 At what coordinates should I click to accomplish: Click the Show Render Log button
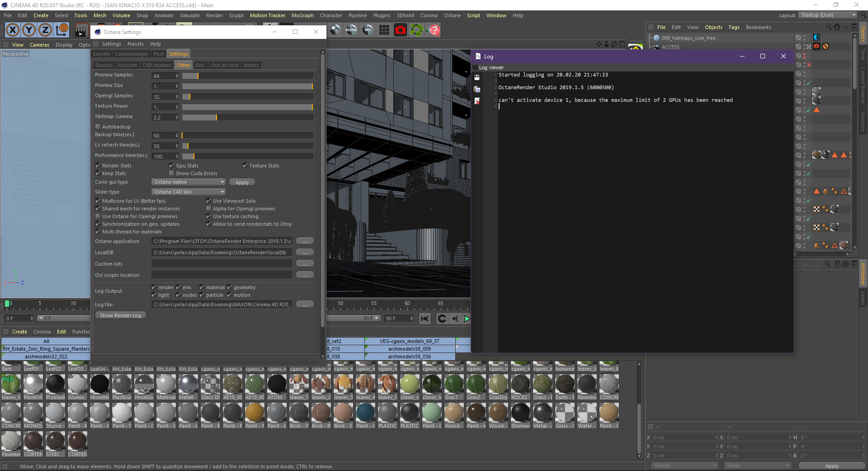click(x=120, y=315)
